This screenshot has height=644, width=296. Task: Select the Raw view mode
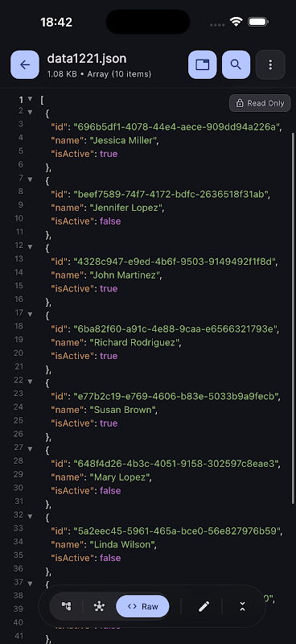[x=142, y=606]
